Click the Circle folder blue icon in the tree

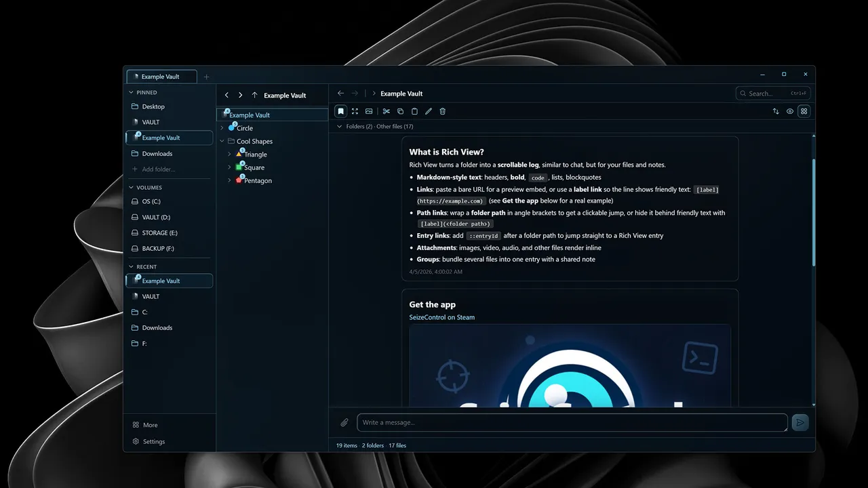232,127
